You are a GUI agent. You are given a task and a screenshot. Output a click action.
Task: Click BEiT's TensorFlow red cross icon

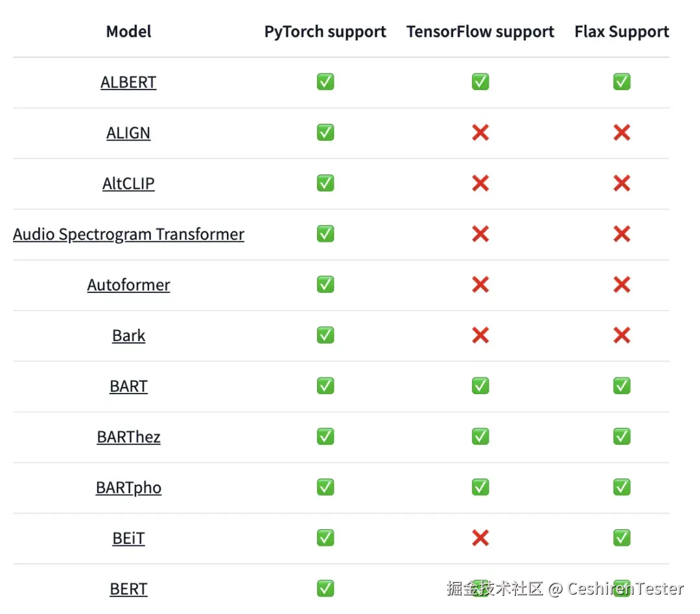[480, 537]
